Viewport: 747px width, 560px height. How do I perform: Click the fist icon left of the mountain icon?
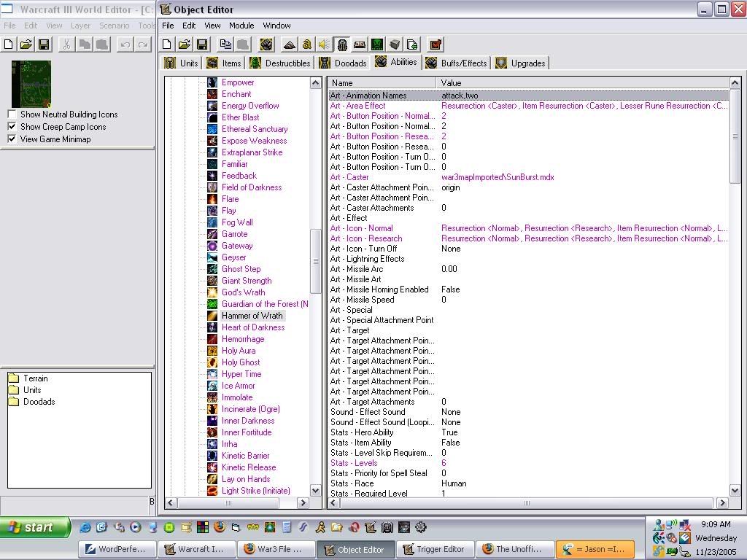pos(266,44)
